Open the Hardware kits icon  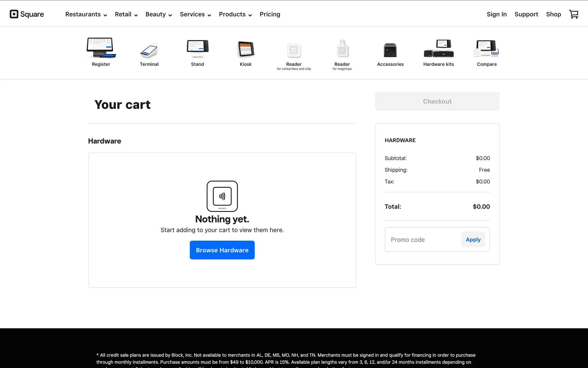coord(439,48)
